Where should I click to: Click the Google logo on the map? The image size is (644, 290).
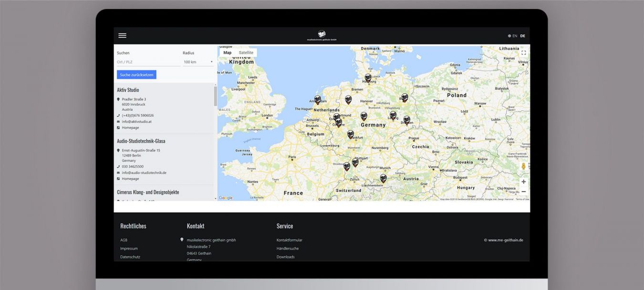pyautogui.click(x=226, y=198)
